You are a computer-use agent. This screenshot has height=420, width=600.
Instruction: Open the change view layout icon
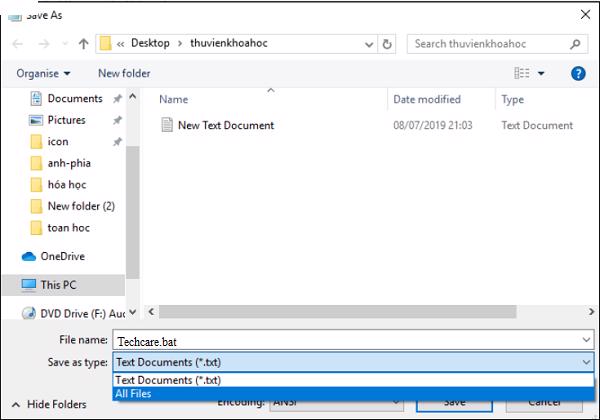tap(522, 73)
